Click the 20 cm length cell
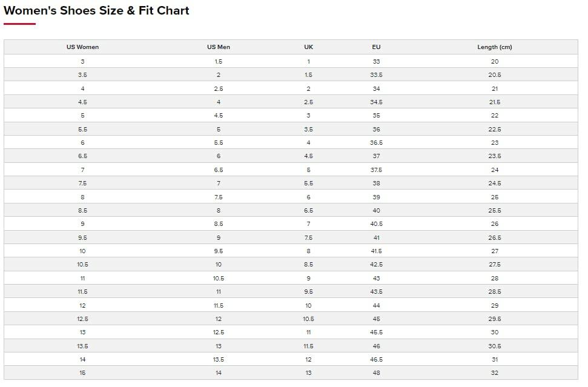 [x=494, y=61]
